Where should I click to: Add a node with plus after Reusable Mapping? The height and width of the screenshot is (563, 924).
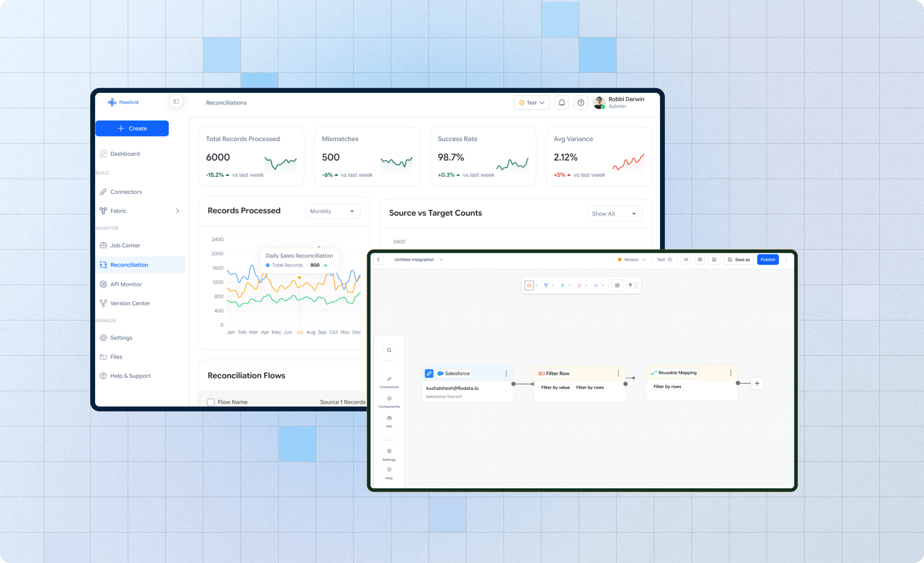757,383
